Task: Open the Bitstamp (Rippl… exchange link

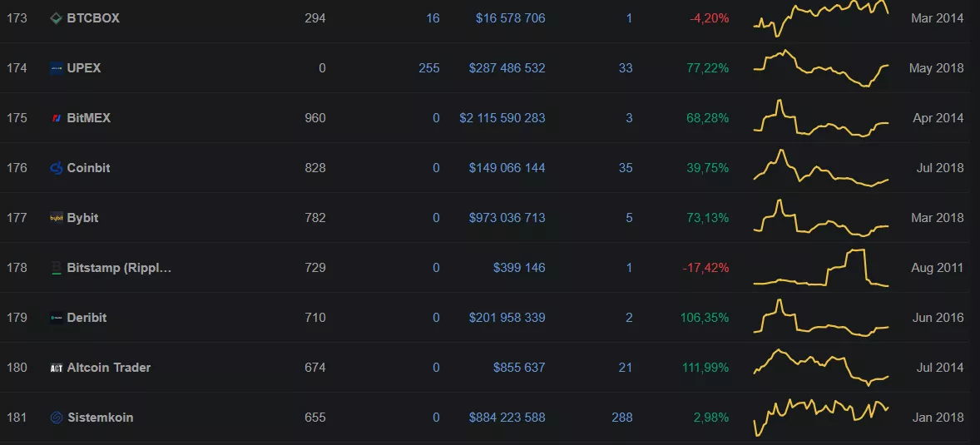Action: pos(119,268)
